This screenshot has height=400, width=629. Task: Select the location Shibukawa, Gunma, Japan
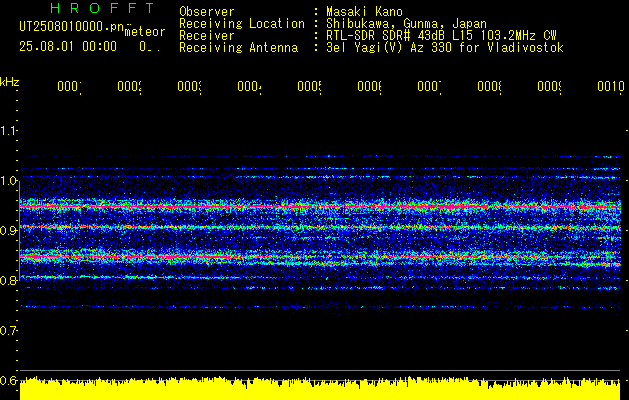406,24
